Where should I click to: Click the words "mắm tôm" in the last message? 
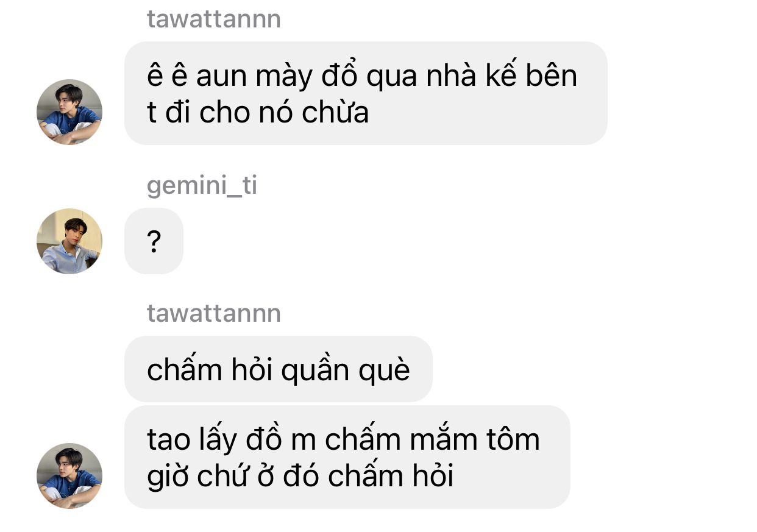click(x=474, y=440)
